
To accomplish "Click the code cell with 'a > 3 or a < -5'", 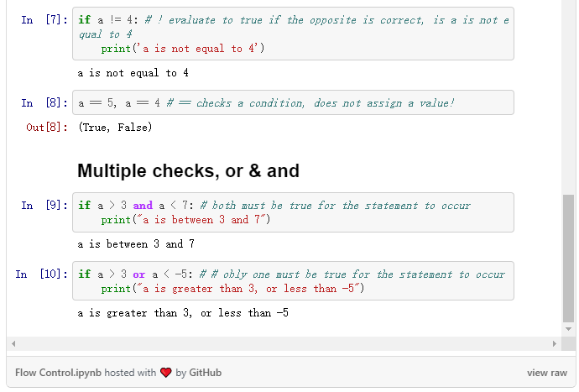I will pos(294,281).
